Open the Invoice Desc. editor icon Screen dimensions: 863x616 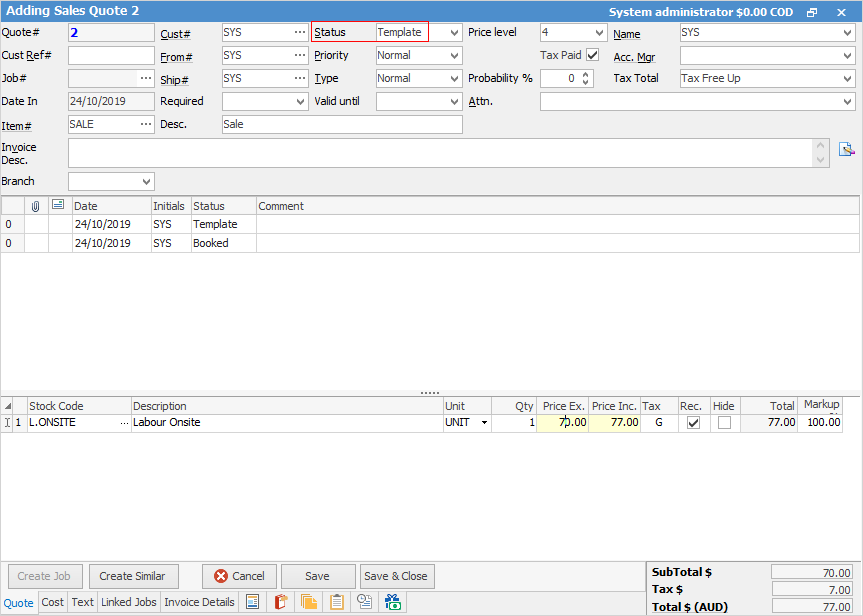(x=847, y=149)
